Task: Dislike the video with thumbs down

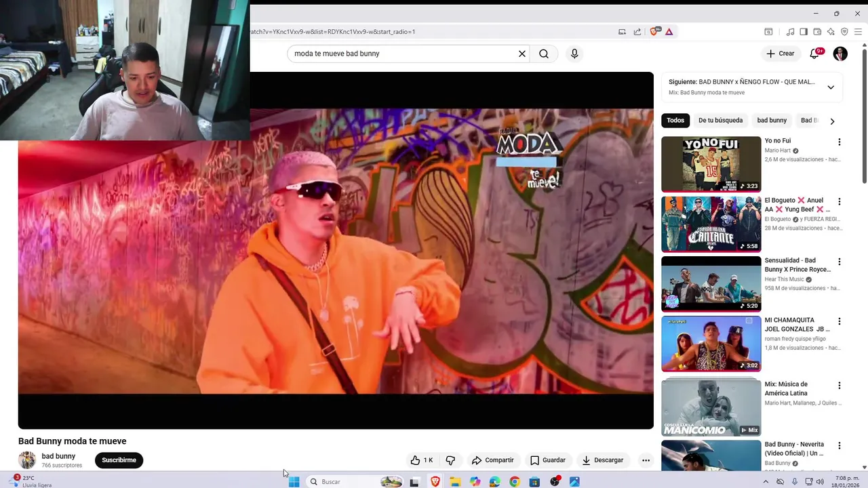Action: point(450,460)
